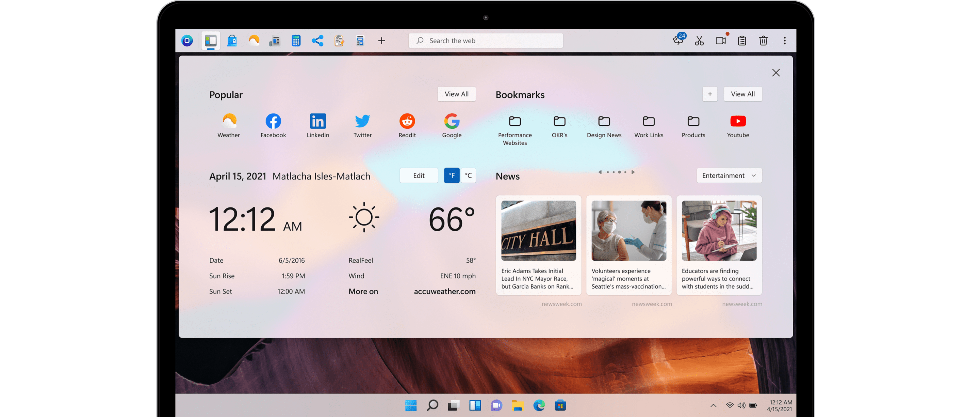Open the Entertainment news category dropdown
Screen dimensions: 980x417
point(729,175)
